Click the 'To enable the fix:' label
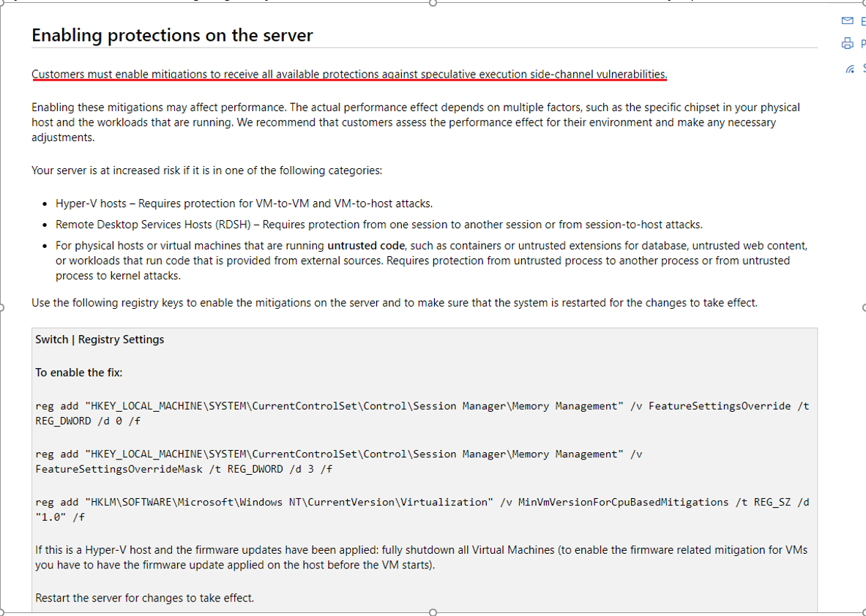866x616 pixels. tap(78, 372)
